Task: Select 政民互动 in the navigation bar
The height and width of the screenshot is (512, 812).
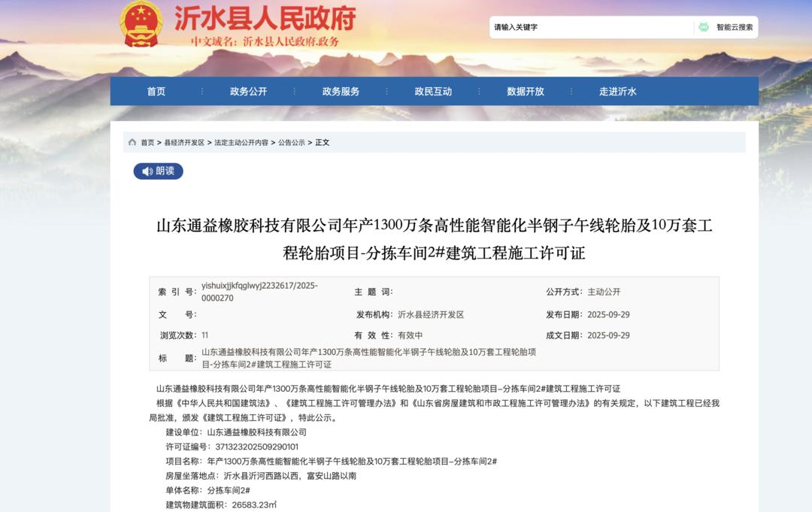Action: pyautogui.click(x=433, y=91)
